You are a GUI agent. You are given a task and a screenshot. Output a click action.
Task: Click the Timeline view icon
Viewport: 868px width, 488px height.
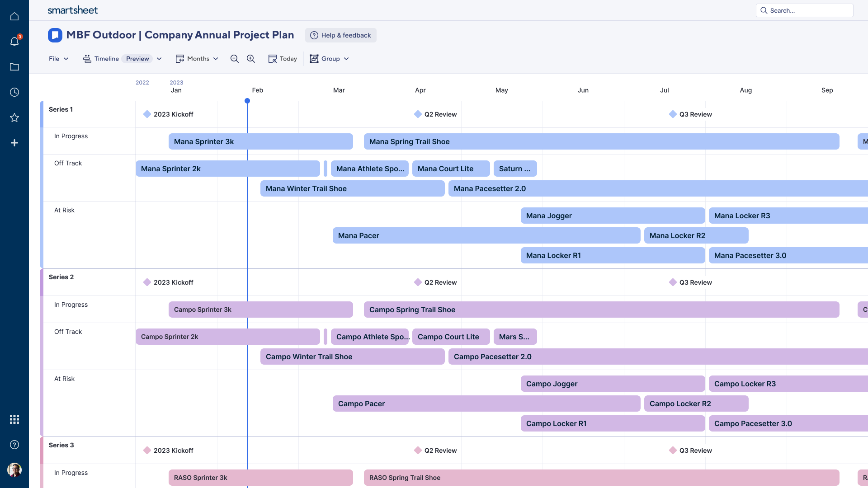coord(86,59)
